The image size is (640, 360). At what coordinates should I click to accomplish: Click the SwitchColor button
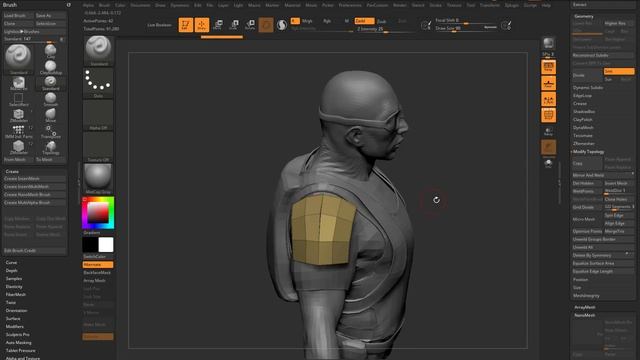(x=98, y=257)
